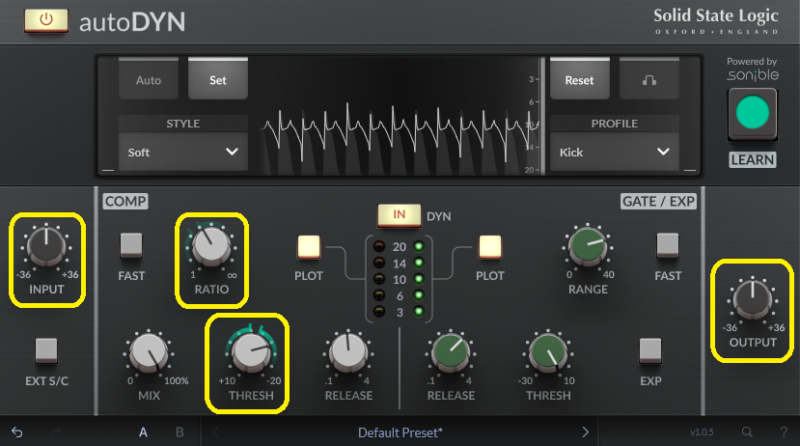
Task: Click the undo arrow in bottom bar
Action: point(17,432)
